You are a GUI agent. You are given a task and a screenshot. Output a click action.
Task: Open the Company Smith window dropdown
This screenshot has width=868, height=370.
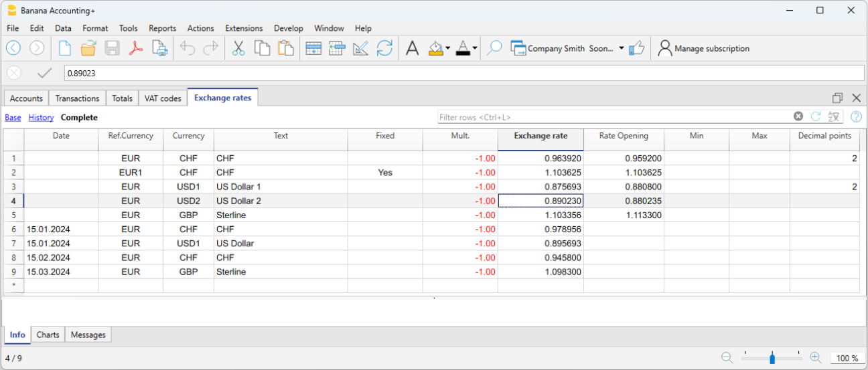pos(621,48)
